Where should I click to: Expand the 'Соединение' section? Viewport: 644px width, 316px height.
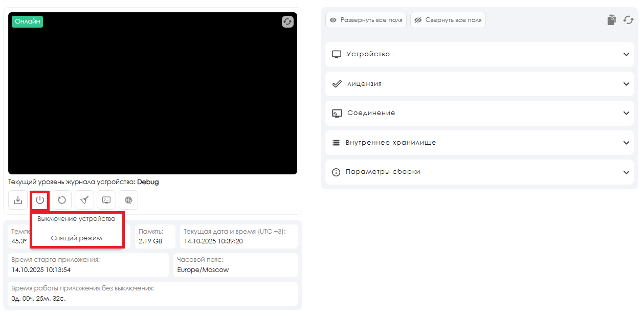[479, 113]
